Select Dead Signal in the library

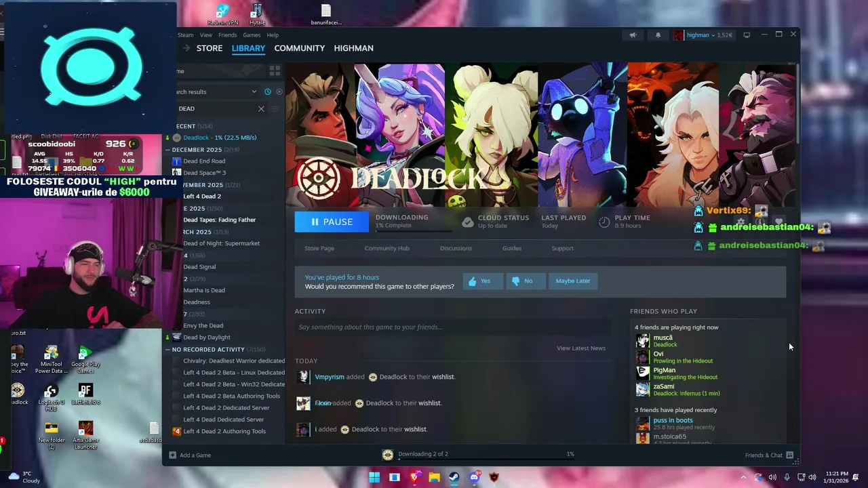[x=199, y=267]
